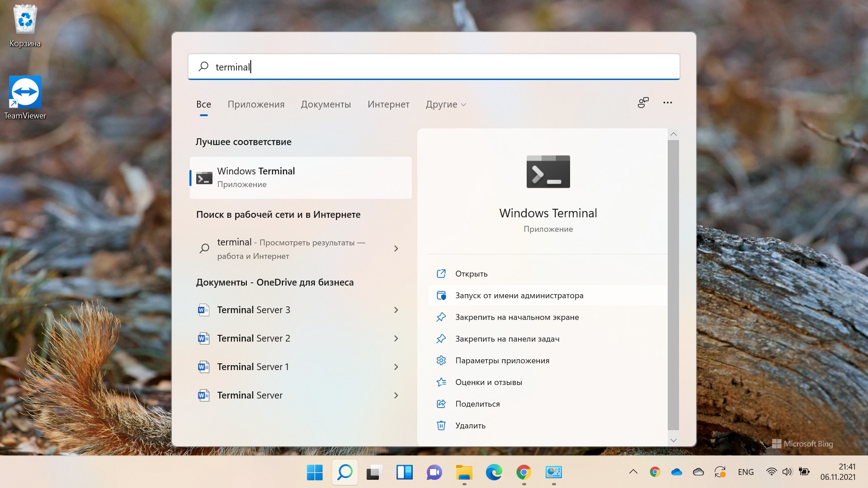Screen dimensions: 868x488
Task: Open the Wi-Fi network tray icon
Action: pyautogui.click(x=772, y=472)
